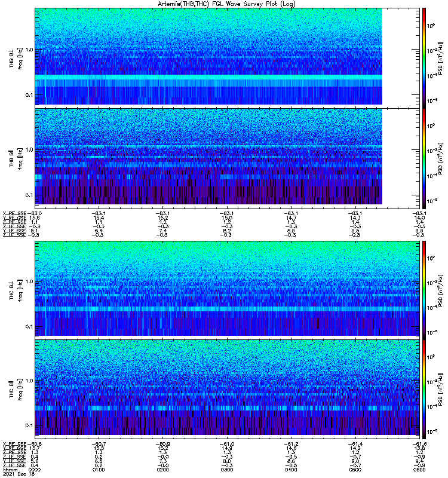Click the 0100 time tick label
The height and width of the screenshot is (478, 448).
coord(99,470)
